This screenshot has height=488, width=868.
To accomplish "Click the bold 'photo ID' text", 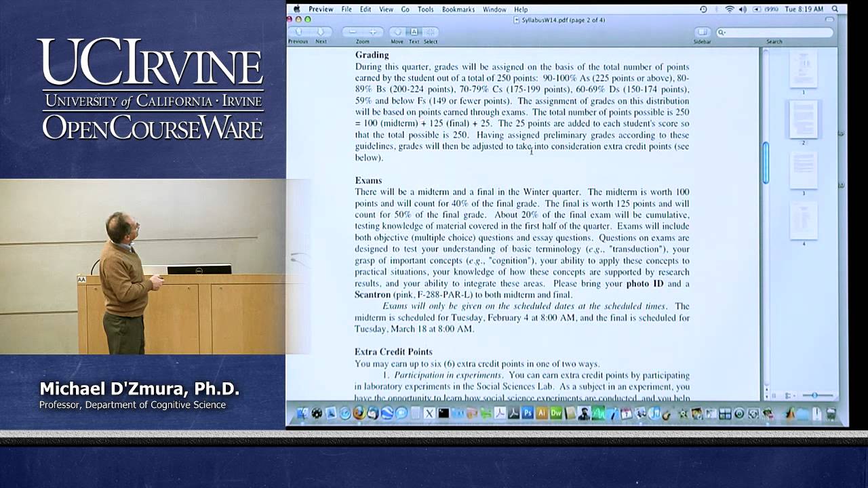I will [645, 283].
